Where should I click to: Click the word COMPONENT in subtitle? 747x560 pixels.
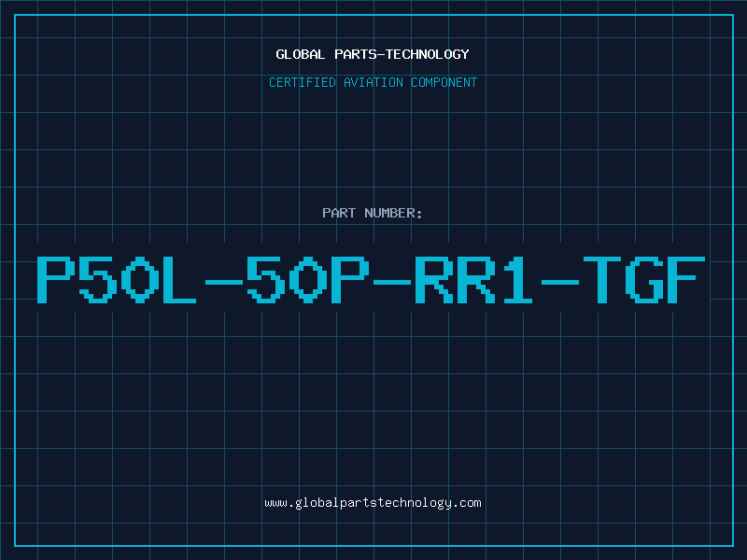(444, 82)
